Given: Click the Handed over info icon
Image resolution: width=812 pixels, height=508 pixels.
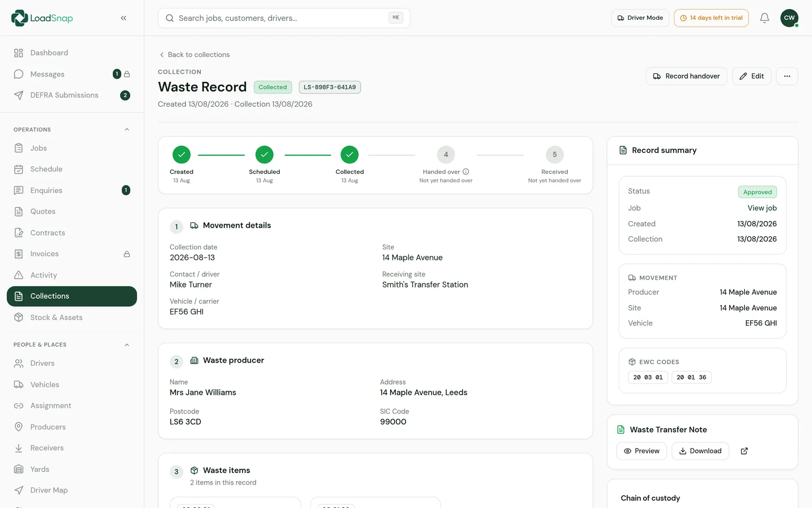Looking at the screenshot, I should pos(466,172).
